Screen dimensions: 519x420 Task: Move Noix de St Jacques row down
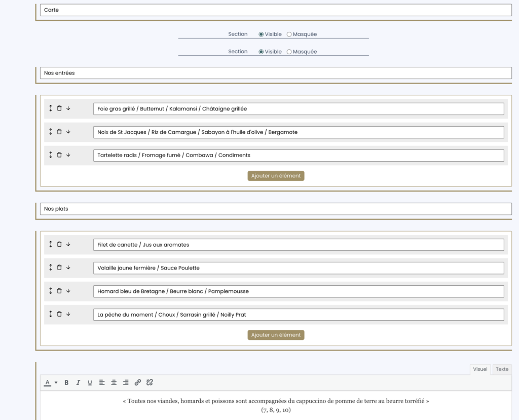click(68, 132)
